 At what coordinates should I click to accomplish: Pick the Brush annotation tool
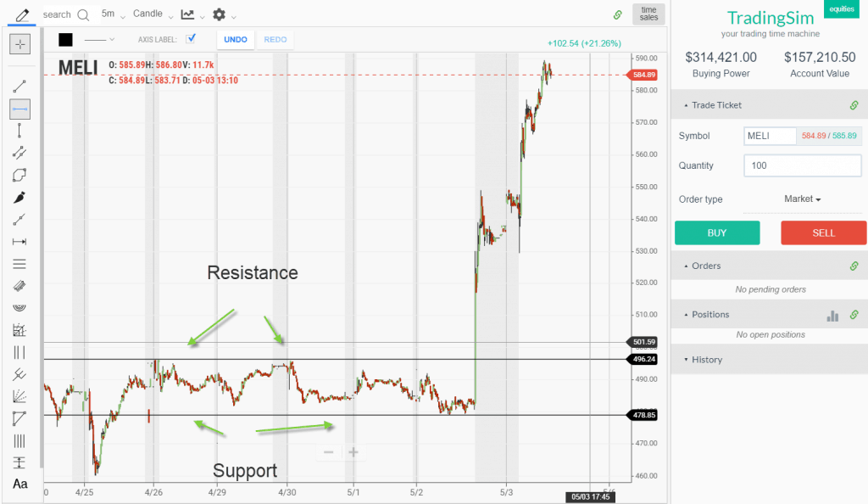pyautogui.click(x=20, y=197)
